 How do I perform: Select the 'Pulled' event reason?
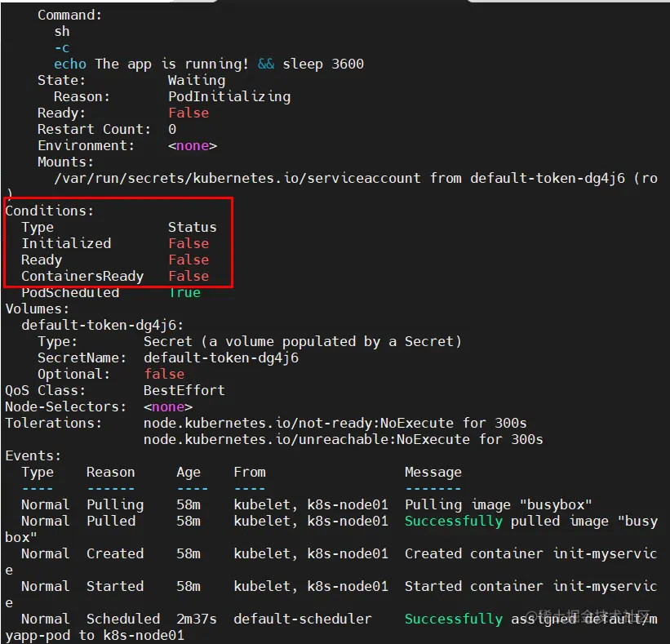(111, 522)
